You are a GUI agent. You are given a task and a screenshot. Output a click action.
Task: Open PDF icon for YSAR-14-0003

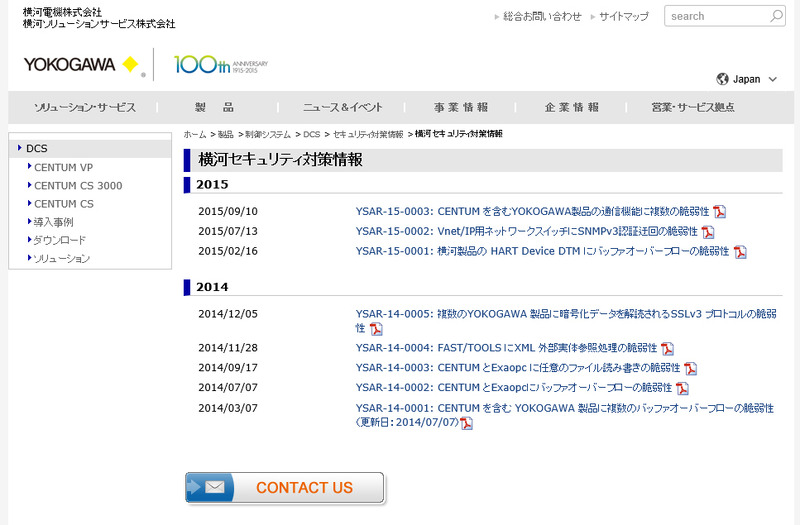pos(690,369)
